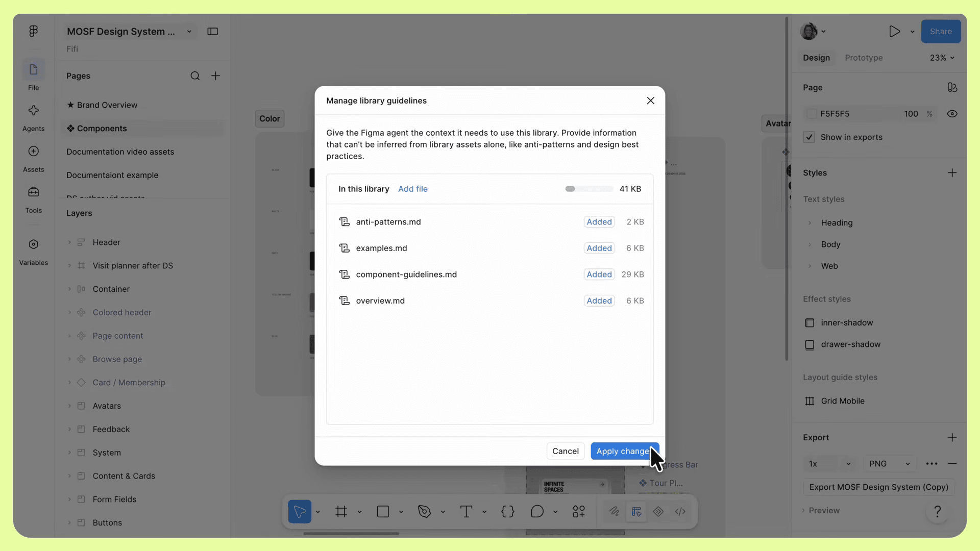Open the help question mark button
The height and width of the screenshot is (551, 980).
click(938, 511)
